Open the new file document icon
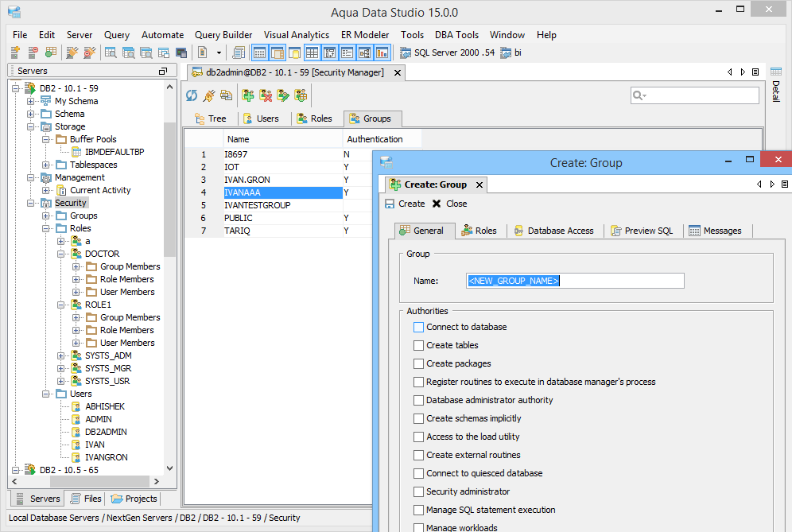792x532 pixels. 202,52
